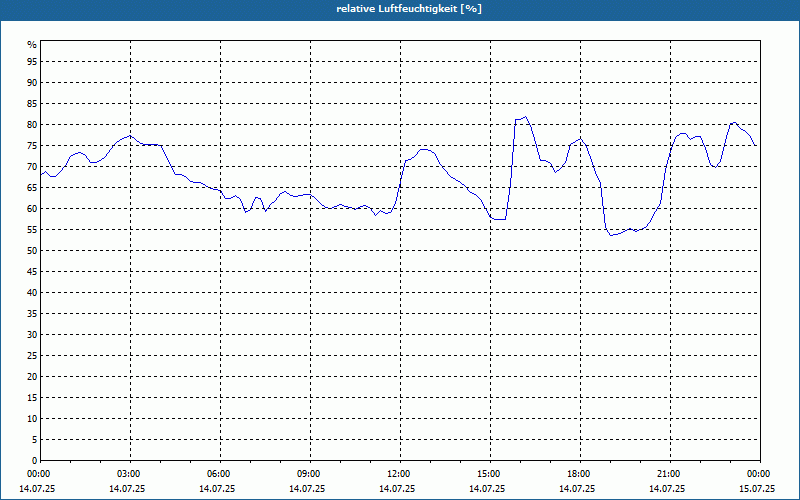
Task: Click the 14.07.25 date under 21:00
Action: click(667, 489)
